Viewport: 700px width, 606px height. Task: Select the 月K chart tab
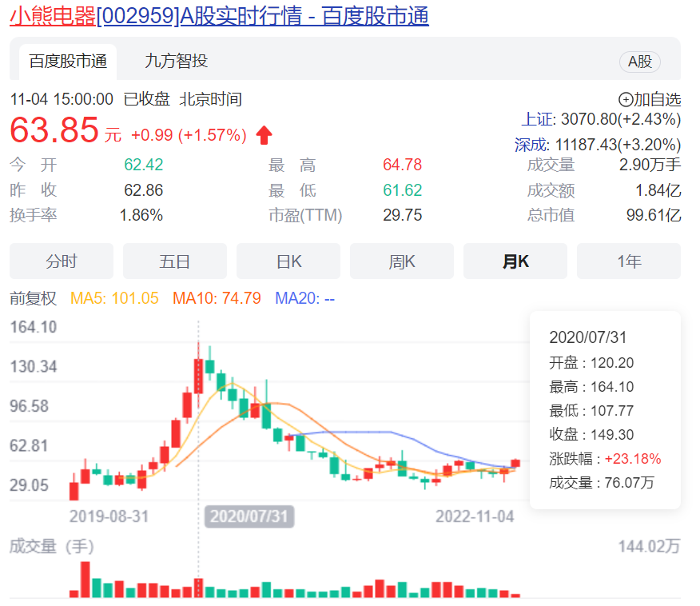point(515,261)
